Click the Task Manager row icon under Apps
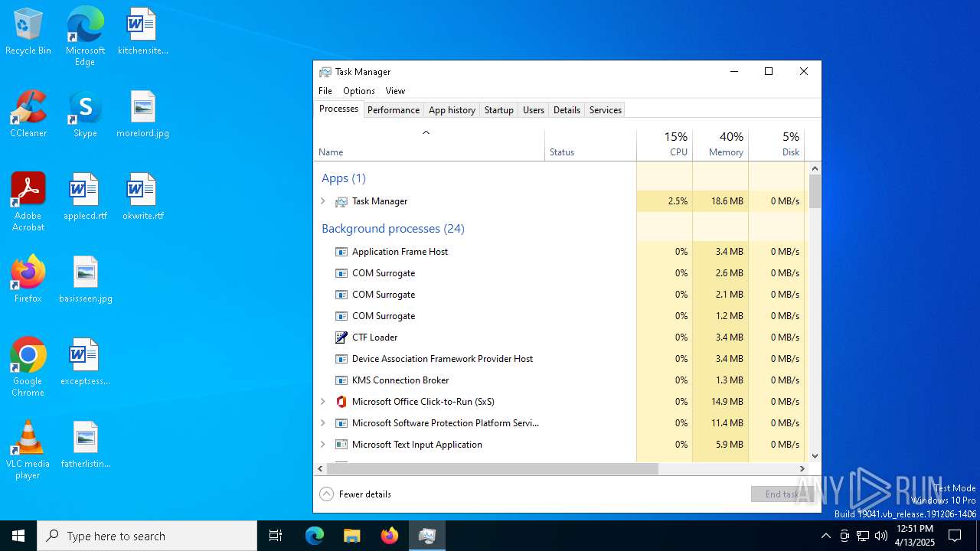This screenshot has width=980, height=551. click(x=341, y=201)
